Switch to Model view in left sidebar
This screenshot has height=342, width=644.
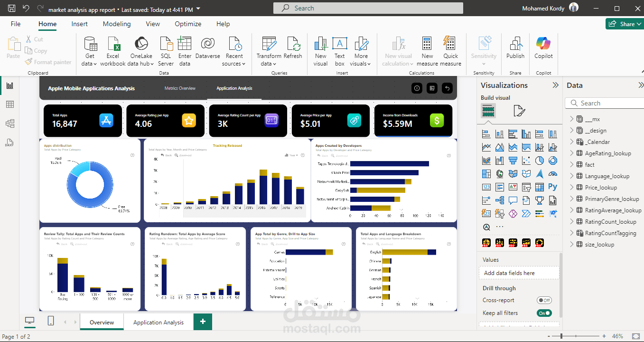[x=9, y=123]
